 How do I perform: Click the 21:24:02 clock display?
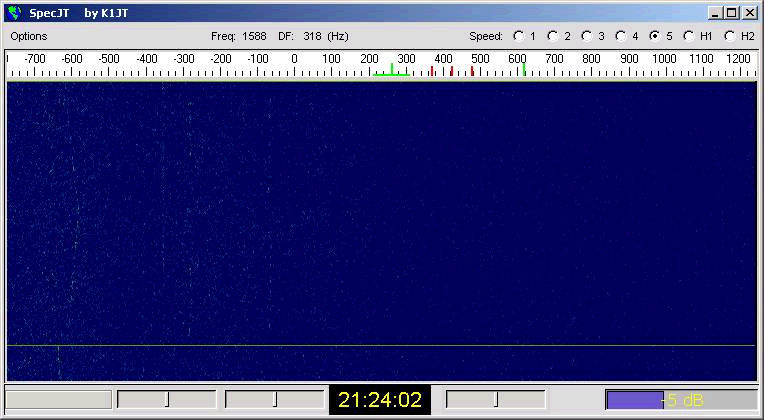click(x=380, y=400)
